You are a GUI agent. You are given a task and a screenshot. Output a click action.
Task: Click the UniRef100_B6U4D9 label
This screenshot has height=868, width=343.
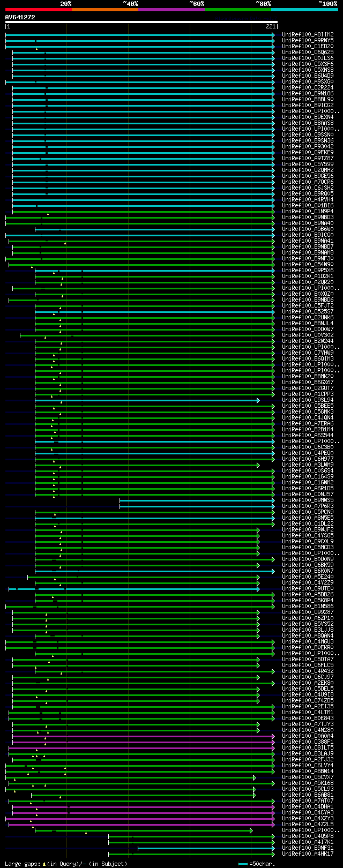click(x=308, y=76)
